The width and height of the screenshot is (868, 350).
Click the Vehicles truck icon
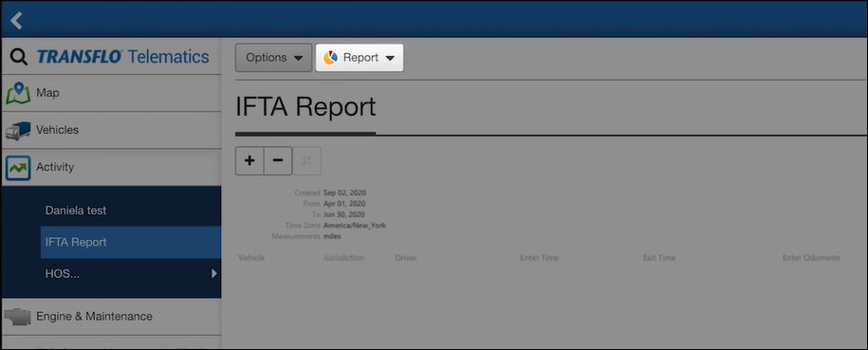tap(18, 131)
